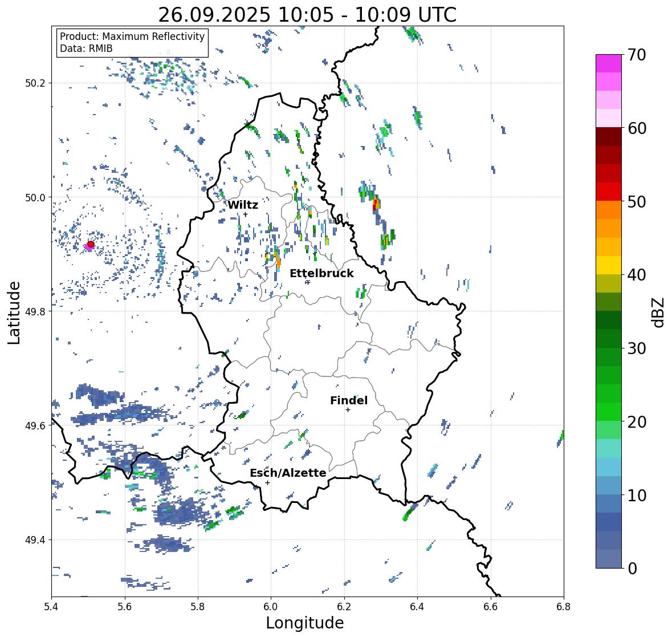Click the 'Data: RMIB' text line
Viewport: 672px width, 637px height.
pos(86,48)
